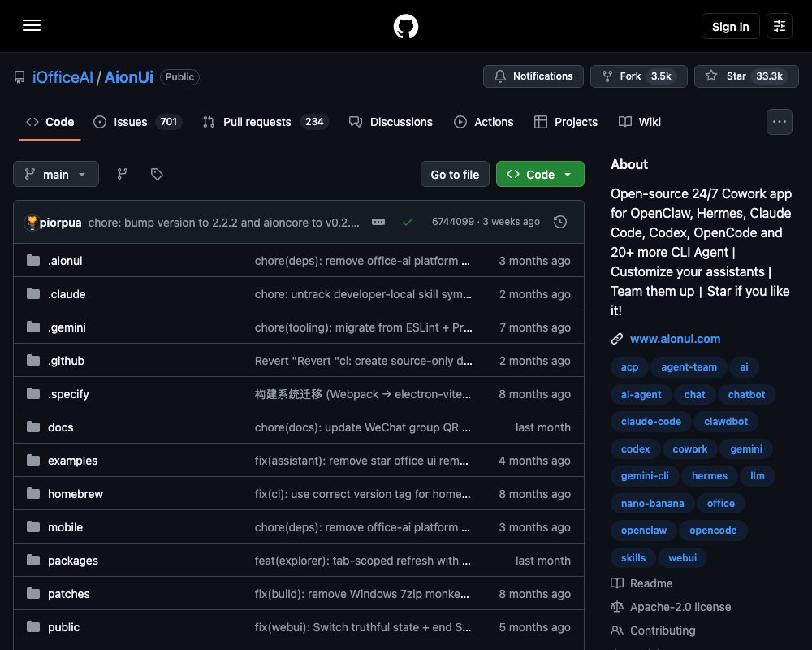Select the agent-team topic tag
The image size is (812, 650).
689,367
